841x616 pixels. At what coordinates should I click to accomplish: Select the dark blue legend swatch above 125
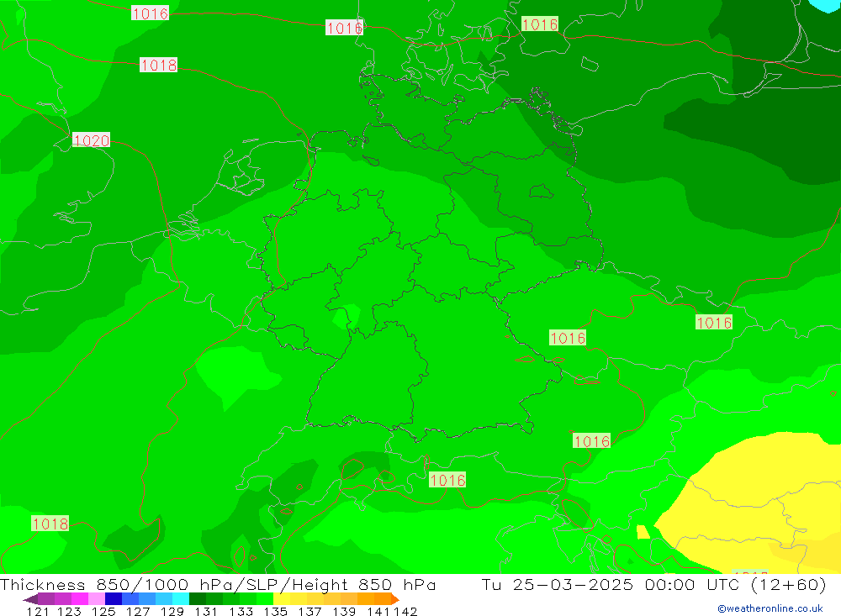[114, 599]
